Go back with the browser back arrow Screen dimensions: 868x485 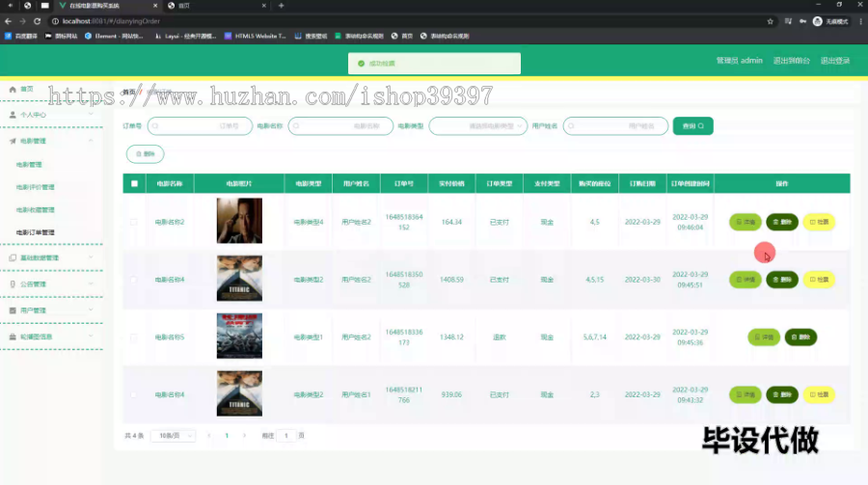click(x=9, y=21)
